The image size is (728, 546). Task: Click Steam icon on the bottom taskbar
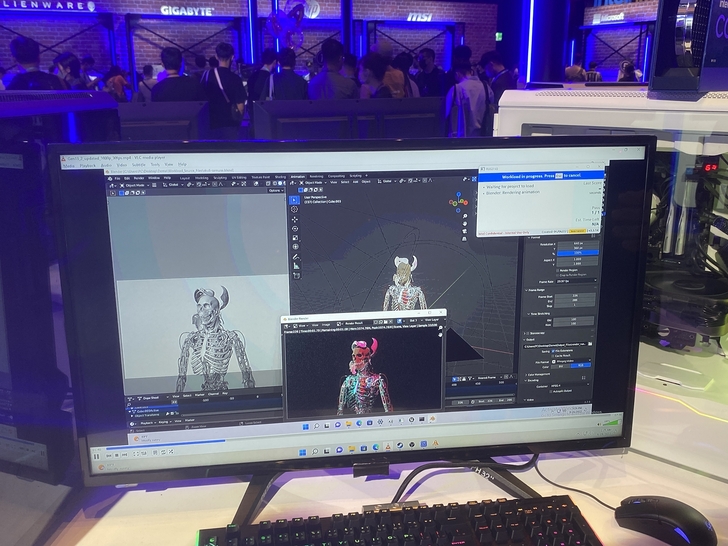[399, 446]
